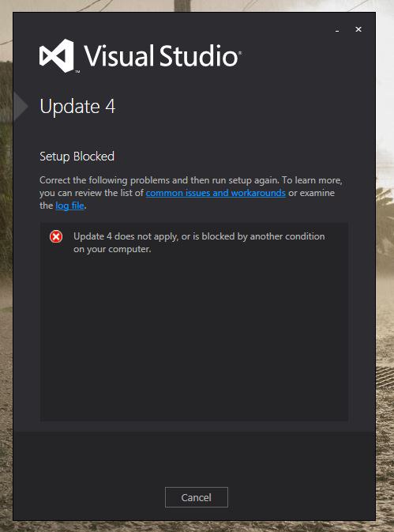Click the red error X icon

pos(56,236)
